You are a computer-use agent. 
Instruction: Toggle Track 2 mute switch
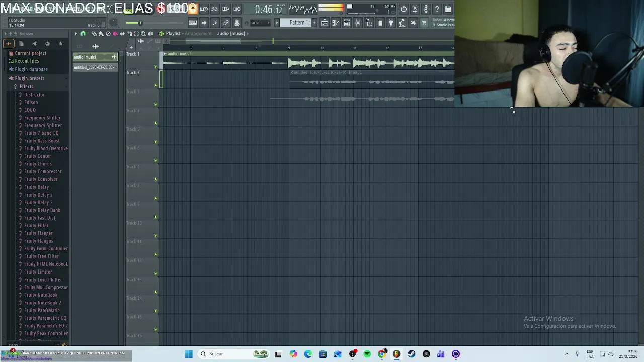coord(156,85)
